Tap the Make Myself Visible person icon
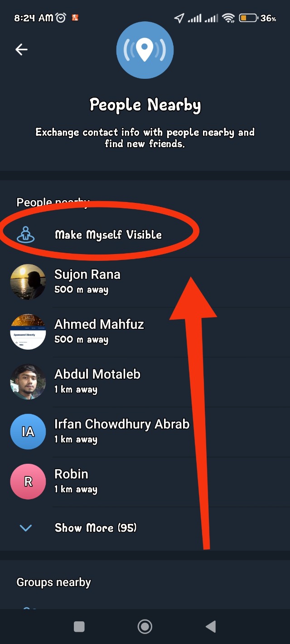290x644 pixels. 26,235
